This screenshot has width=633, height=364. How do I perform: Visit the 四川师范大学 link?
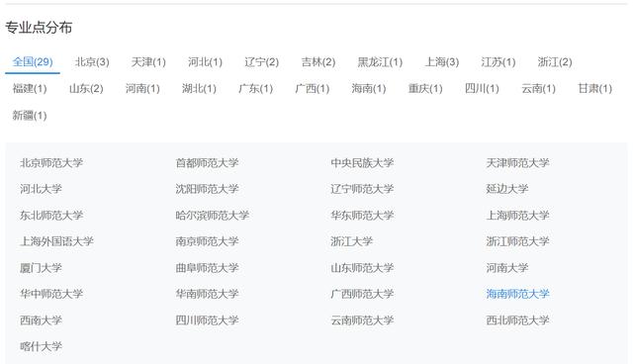click(207, 320)
